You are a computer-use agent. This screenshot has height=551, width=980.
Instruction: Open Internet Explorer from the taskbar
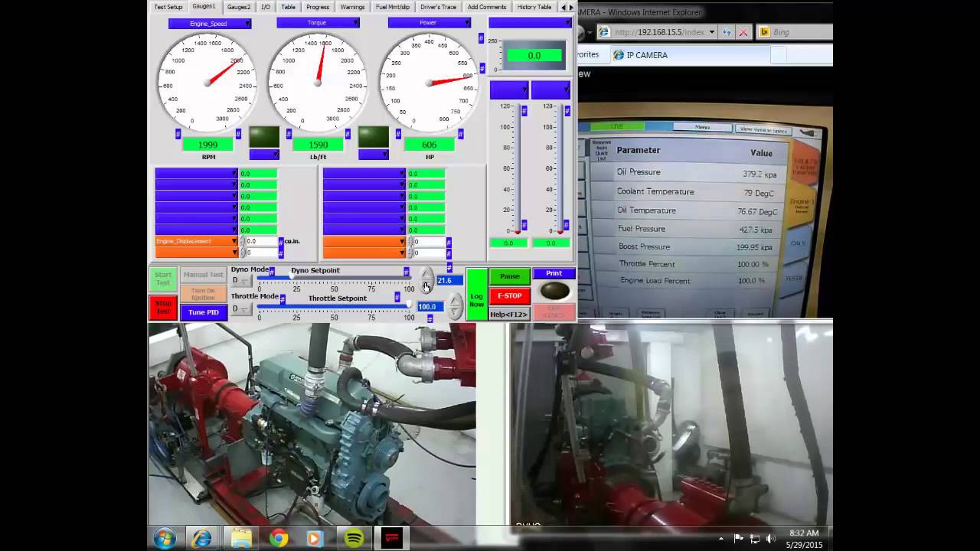(x=202, y=539)
